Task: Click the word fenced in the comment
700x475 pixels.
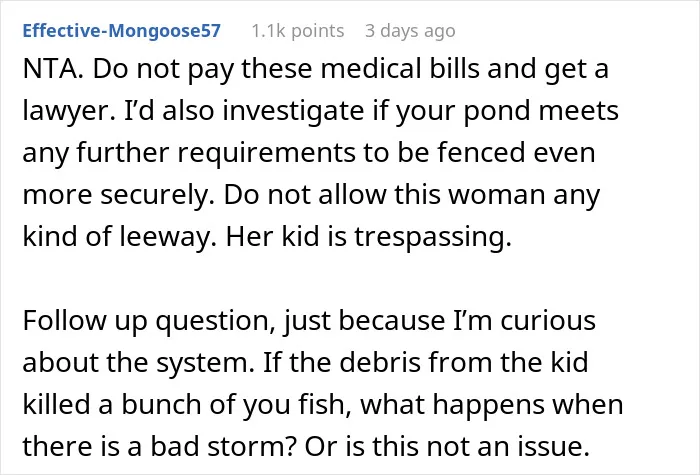Action: click(479, 152)
